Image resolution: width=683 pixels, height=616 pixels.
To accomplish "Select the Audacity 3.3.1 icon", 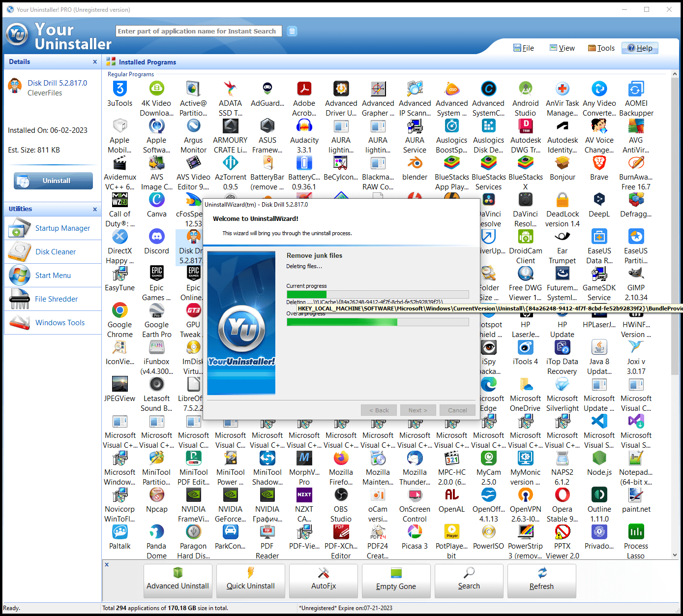I will point(304,125).
